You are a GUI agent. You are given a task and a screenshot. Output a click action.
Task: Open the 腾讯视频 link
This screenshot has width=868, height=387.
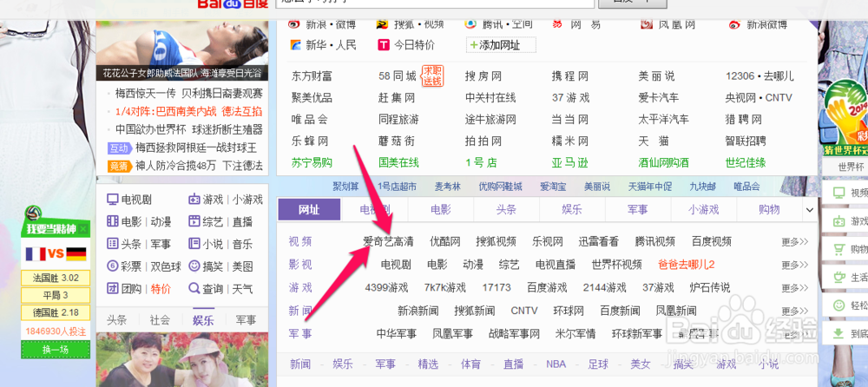coord(654,242)
